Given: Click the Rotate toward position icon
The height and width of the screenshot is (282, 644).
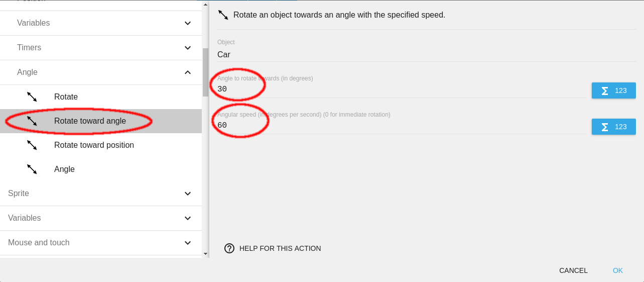Looking at the screenshot, I should click(x=32, y=145).
